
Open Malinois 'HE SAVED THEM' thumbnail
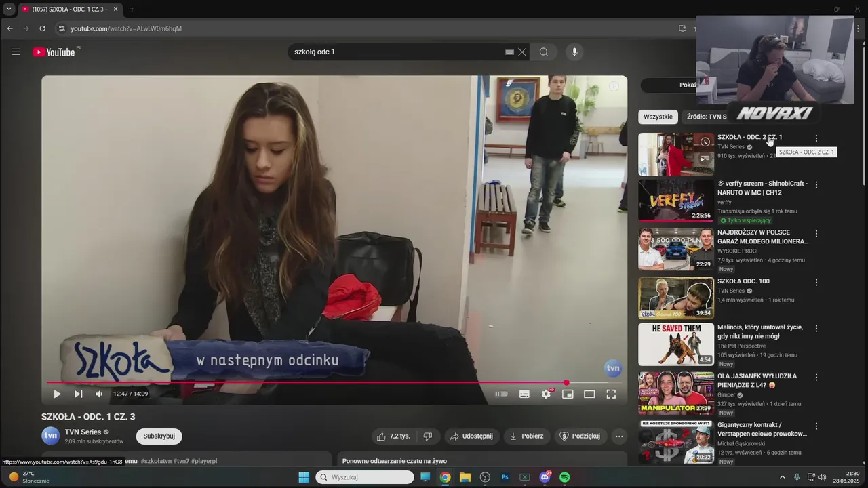coord(676,344)
